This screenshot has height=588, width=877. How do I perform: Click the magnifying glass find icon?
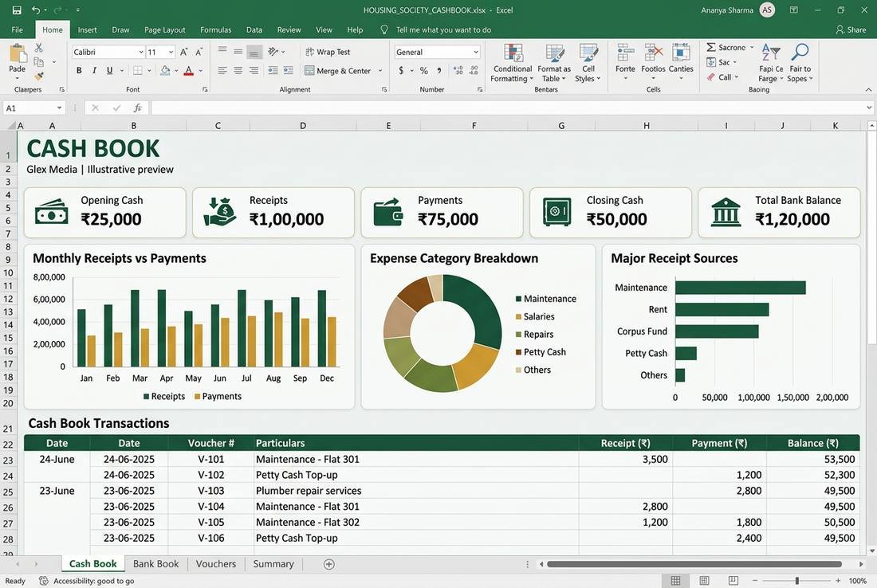pyautogui.click(x=800, y=52)
